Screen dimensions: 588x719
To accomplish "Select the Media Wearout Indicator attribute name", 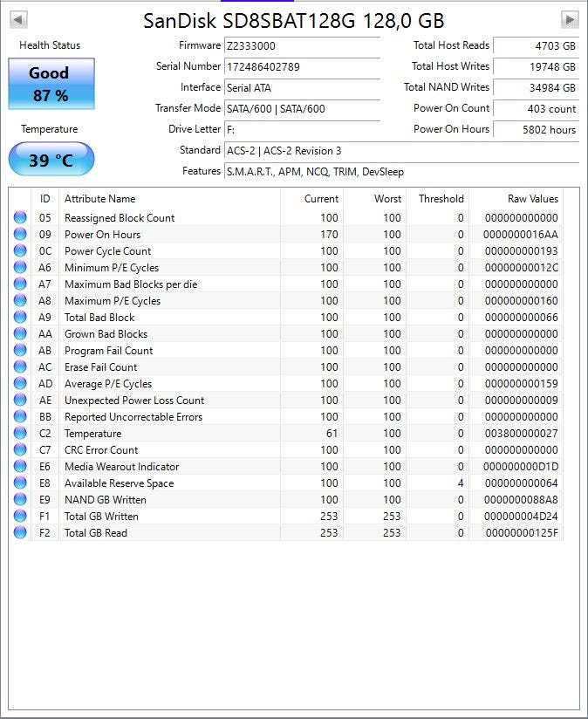I will point(122,466).
